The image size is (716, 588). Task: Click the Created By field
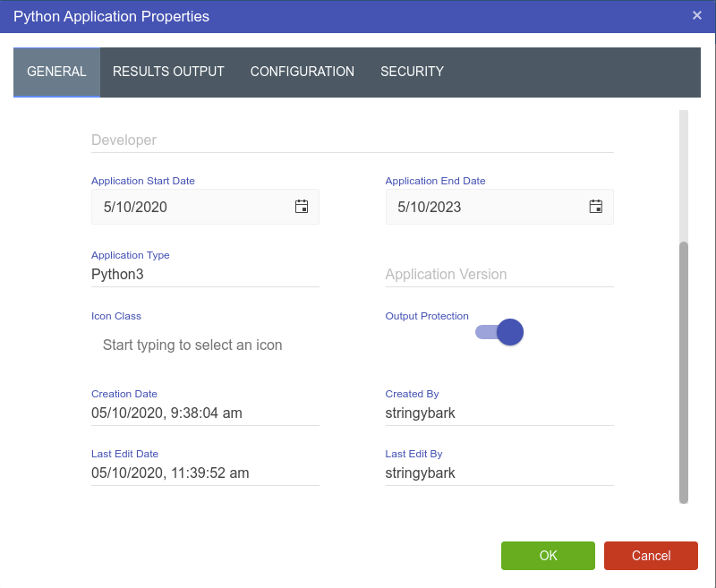pyautogui.click(x=499, y=413)
